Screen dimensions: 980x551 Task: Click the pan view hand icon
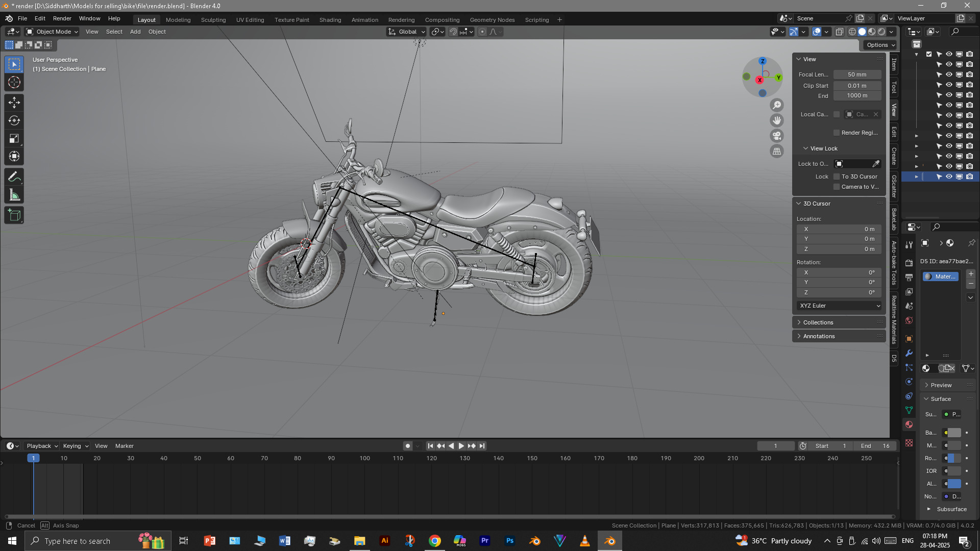pyautogui.click(x=777, y=120)
